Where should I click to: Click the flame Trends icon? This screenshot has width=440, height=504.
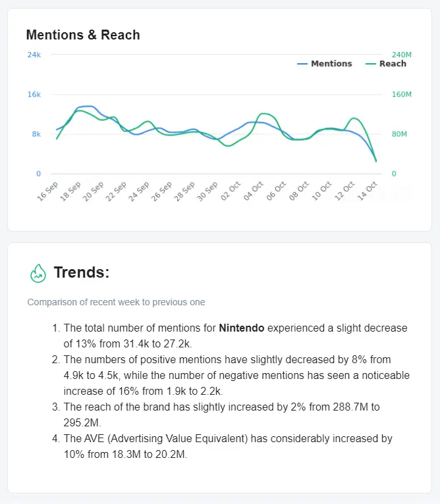coord(38,273)
